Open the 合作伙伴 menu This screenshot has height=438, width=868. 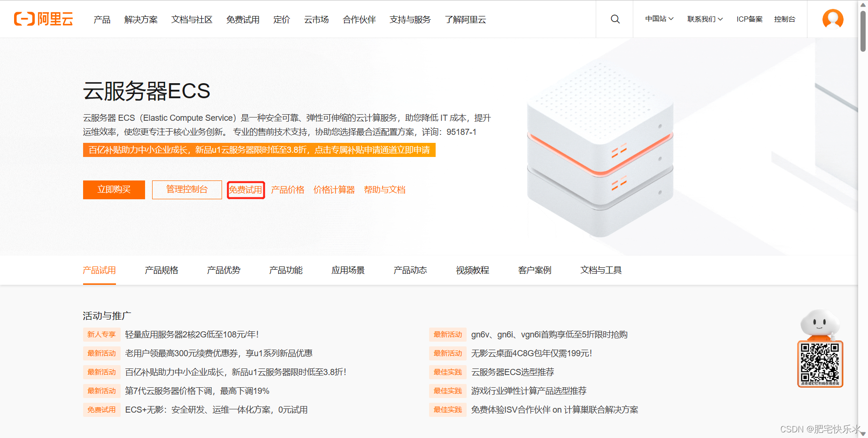click(x=359, y=19)
